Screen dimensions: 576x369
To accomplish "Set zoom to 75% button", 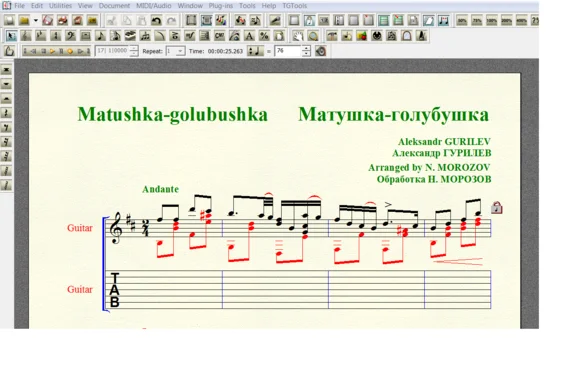I will click(477, 21).
